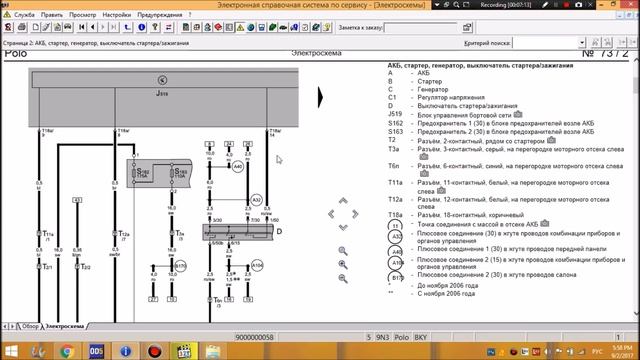
Task: Click the blue info circle toolbar icon
Action: tap(142, 27)
